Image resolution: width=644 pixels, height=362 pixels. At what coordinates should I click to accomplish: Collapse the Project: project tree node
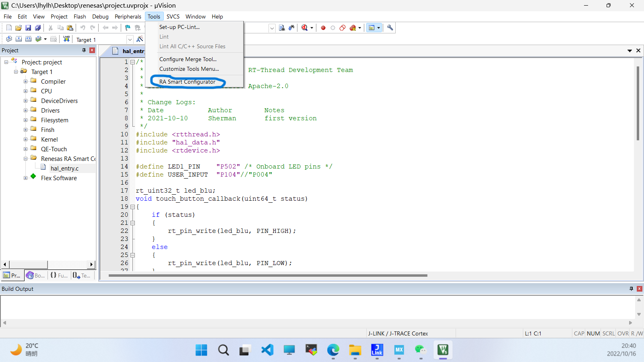click(6, 62)
